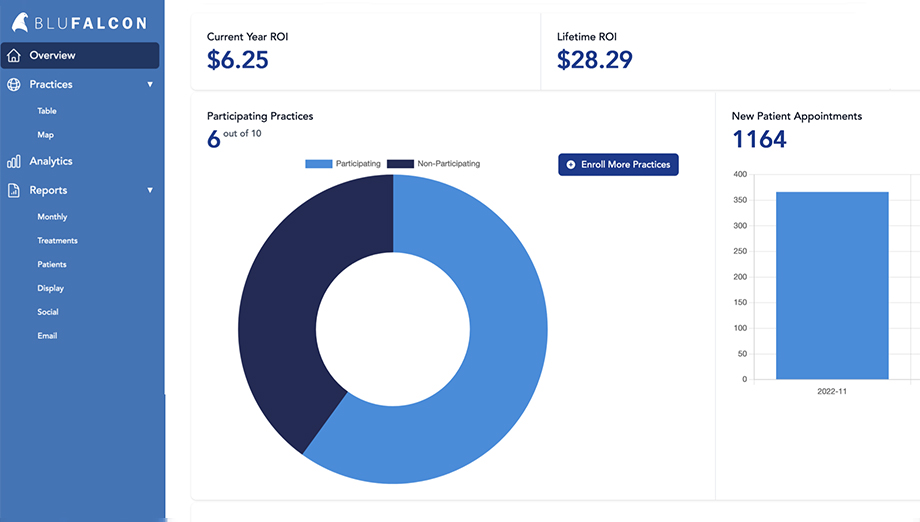This screenshot has height=522, width=920.
Task: Click the Overview home icon
Action: click(x=14, y=56)
